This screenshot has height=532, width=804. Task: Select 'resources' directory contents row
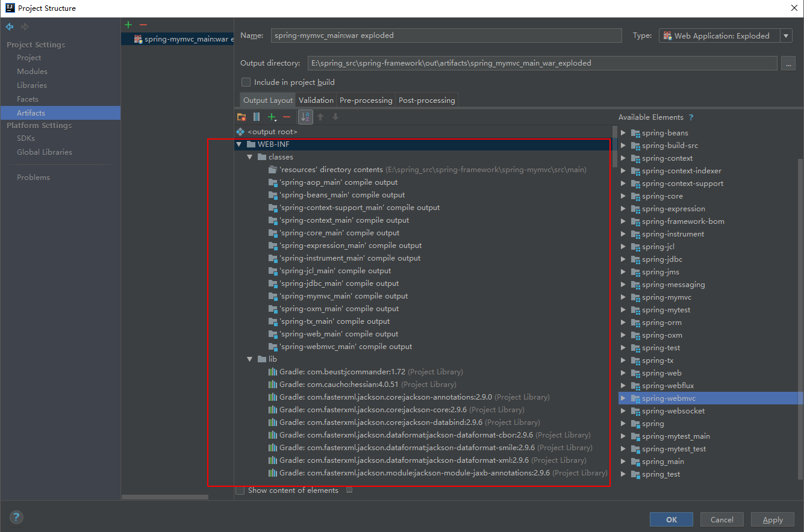(422, 170)
